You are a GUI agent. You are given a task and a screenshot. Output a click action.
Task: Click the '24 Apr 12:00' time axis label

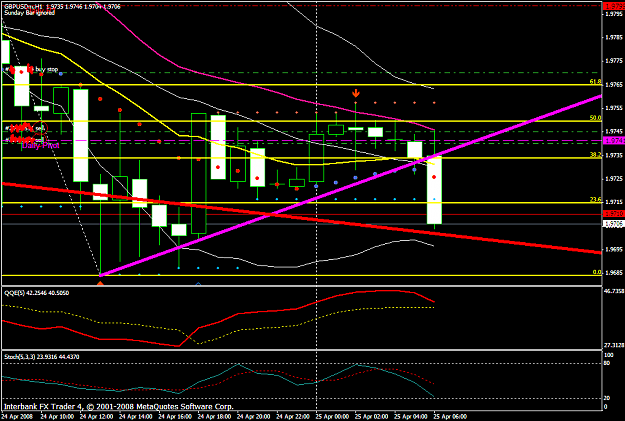click(96, 417)
